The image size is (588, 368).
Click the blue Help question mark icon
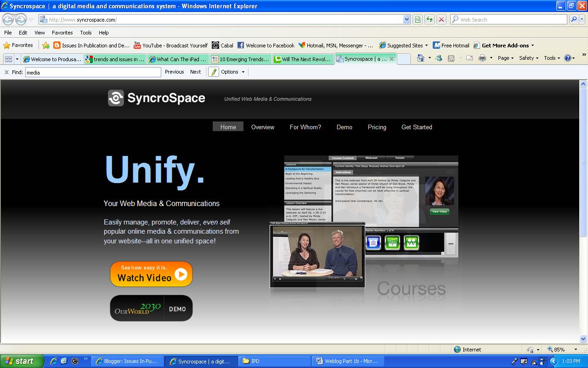[x=568, y=58]
